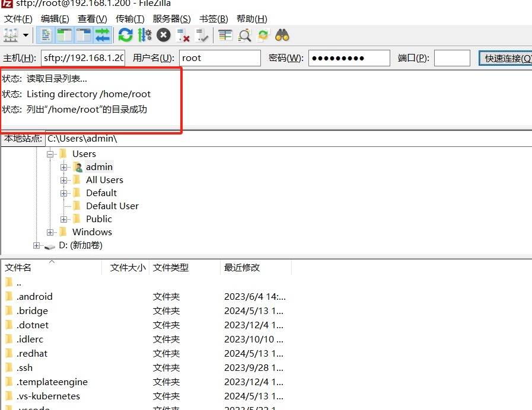
Task: Open the Site Manager icon
Action: (x=11, y=36)
